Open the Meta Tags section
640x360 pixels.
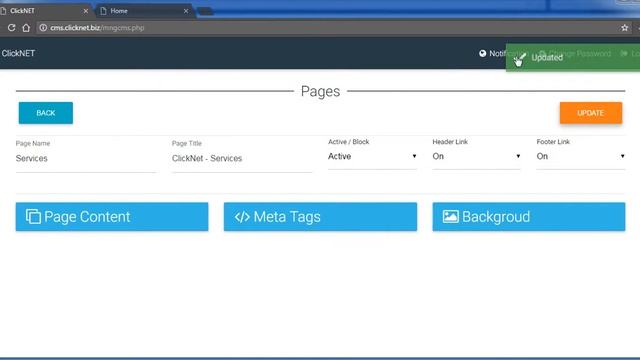coord(320,217)
